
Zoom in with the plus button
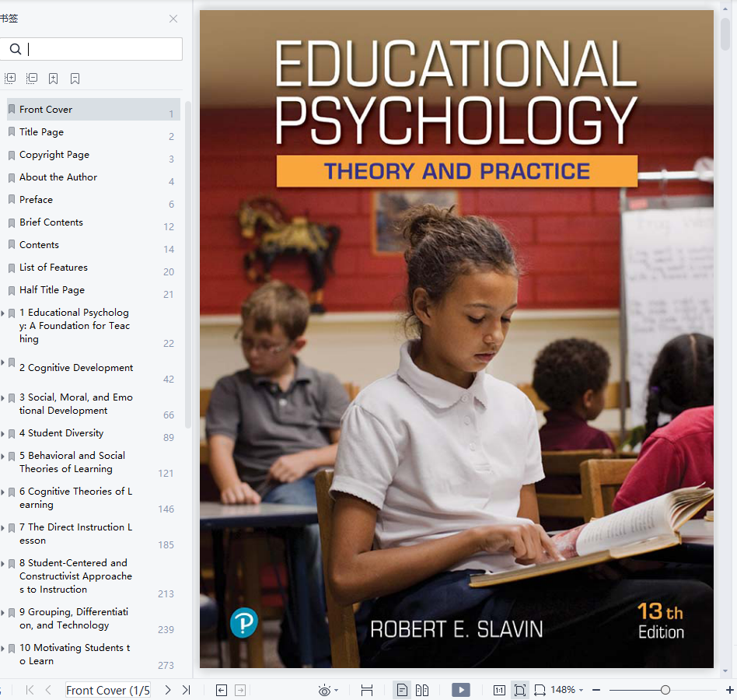click(730, 690)
